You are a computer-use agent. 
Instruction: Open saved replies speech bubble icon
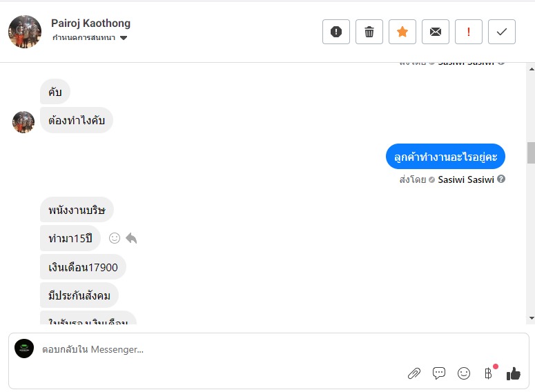[x=439, y=373]
